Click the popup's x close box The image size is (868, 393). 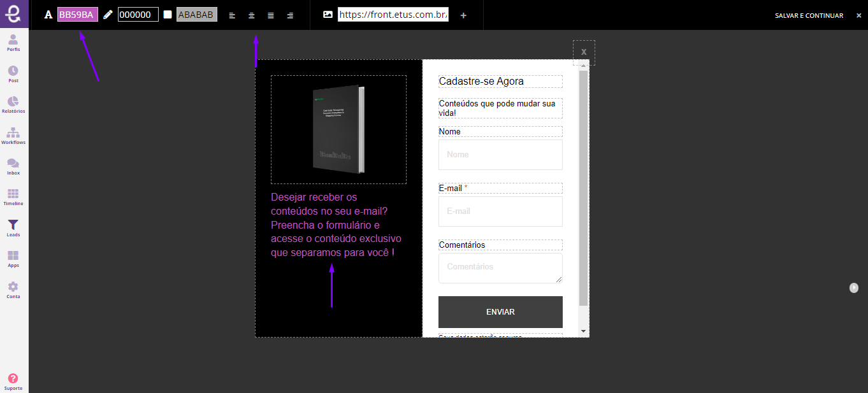pos(584,52)
